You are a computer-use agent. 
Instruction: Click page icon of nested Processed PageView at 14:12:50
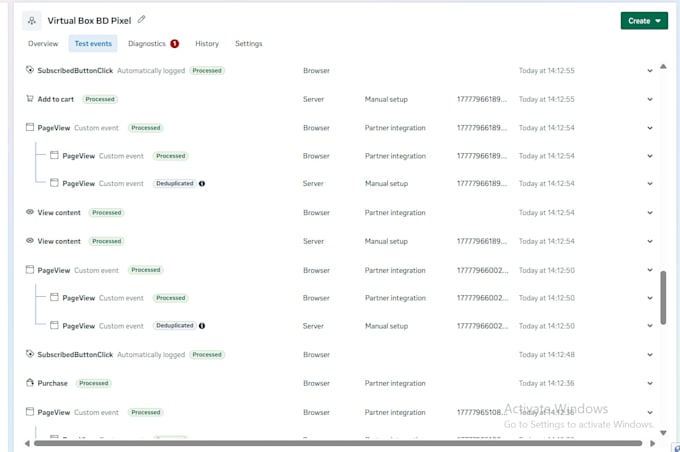coord(54,298)
